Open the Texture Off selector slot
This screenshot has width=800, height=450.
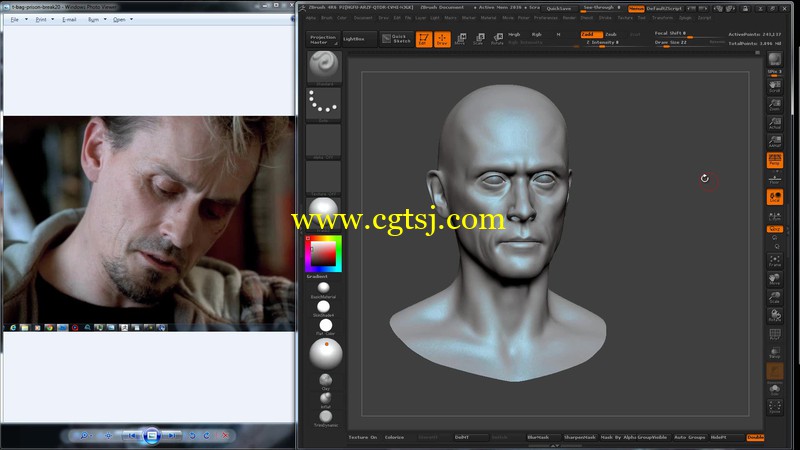tap(324, 177)
